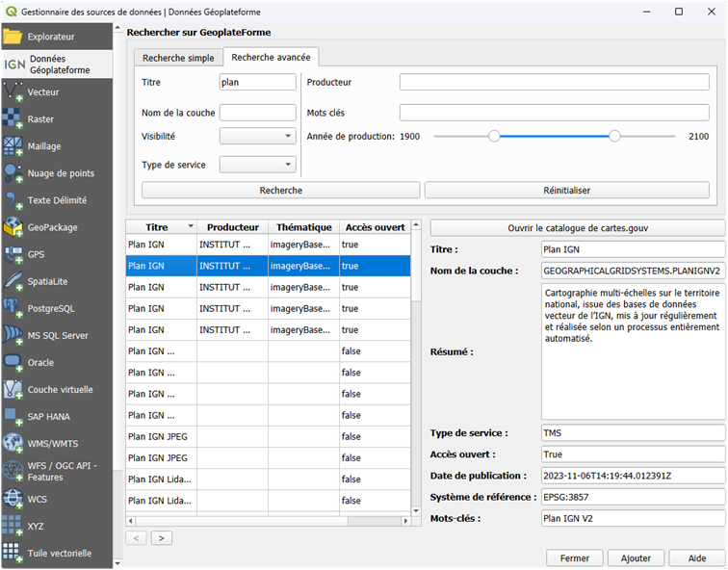Select the Oracle database icon
This screenshot has width=728, height=570.
pyautogui.click(x=13, y=363)
